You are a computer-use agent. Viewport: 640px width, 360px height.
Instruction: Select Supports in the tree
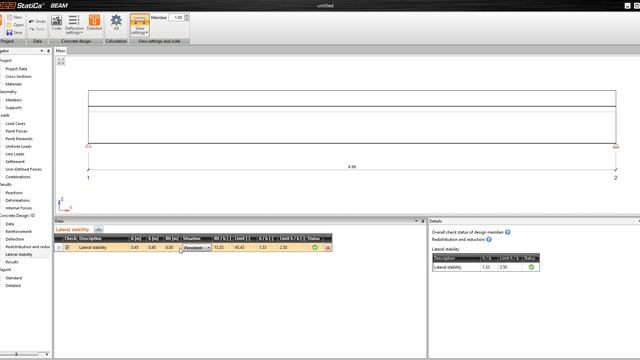click(14, 108)
